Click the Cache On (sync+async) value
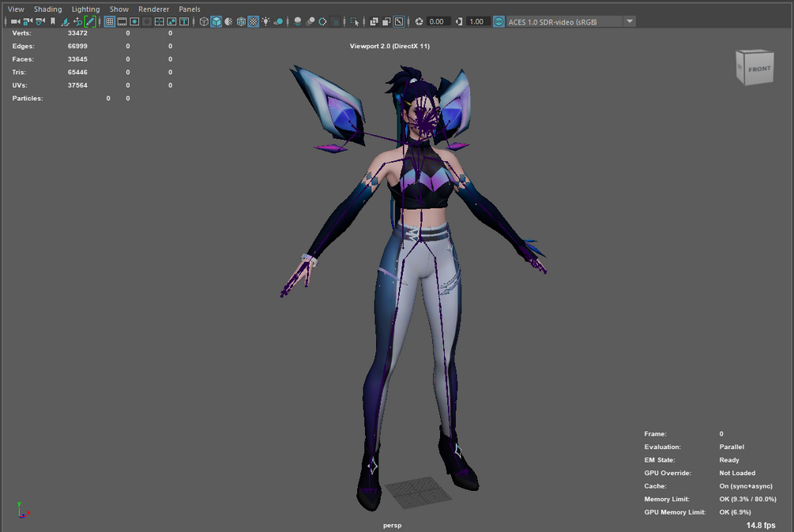This screenshot has width=794, height=532. tap(745, 486)
